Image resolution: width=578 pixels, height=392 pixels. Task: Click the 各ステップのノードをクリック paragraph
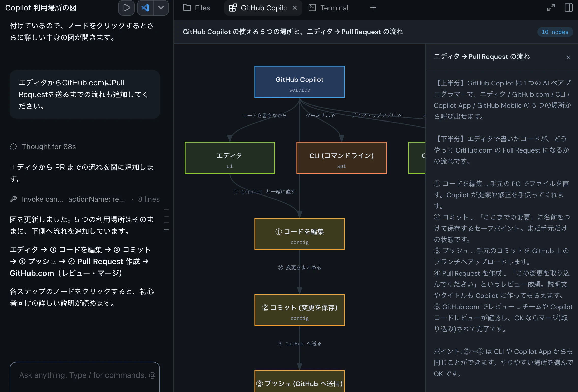click(x=82, y=297)
